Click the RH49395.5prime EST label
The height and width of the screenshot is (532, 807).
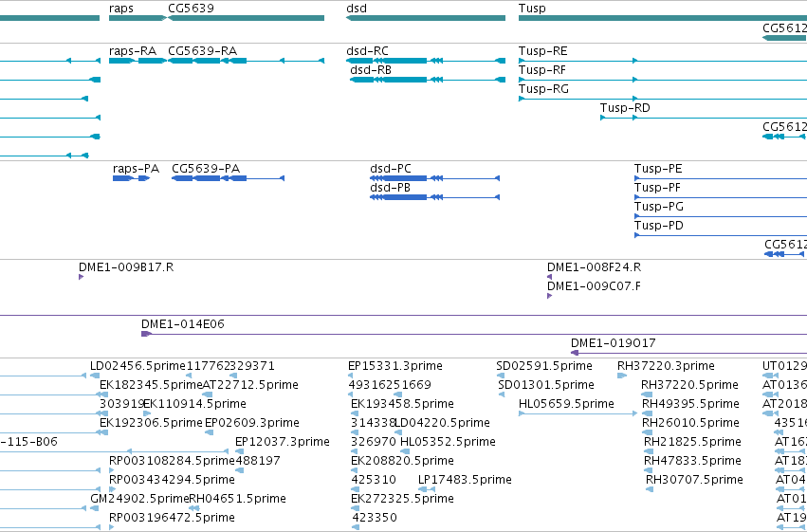(x=690, y=404)
